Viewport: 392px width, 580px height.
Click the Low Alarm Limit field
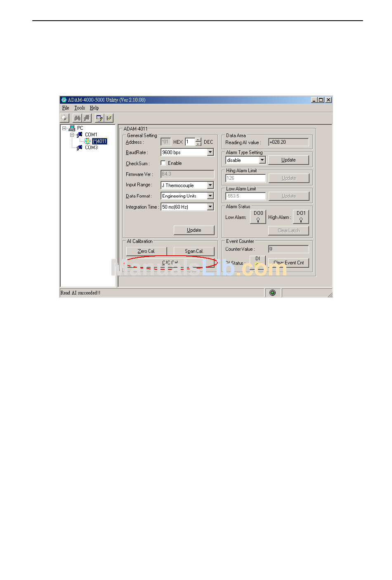(246, 196)
